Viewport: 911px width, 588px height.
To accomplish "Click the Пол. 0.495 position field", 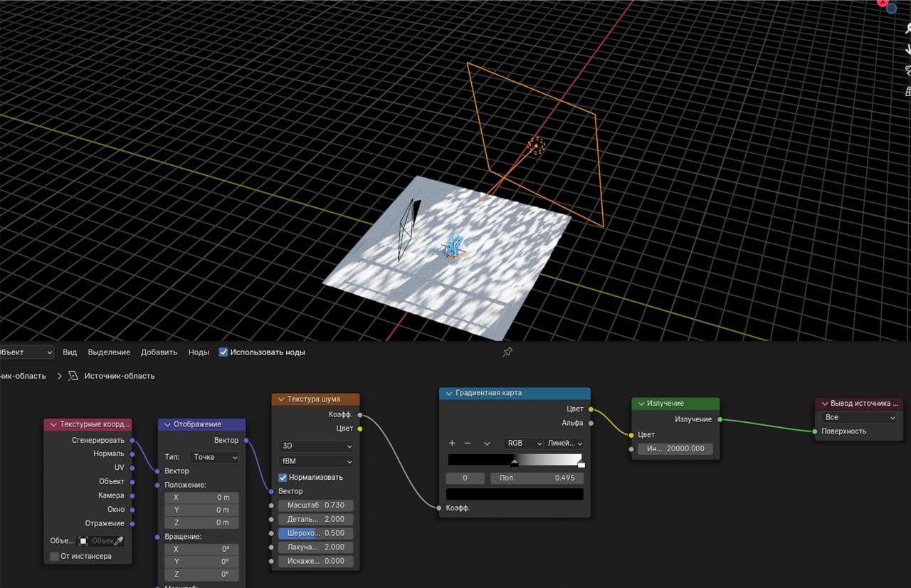I will click(537, 478).
